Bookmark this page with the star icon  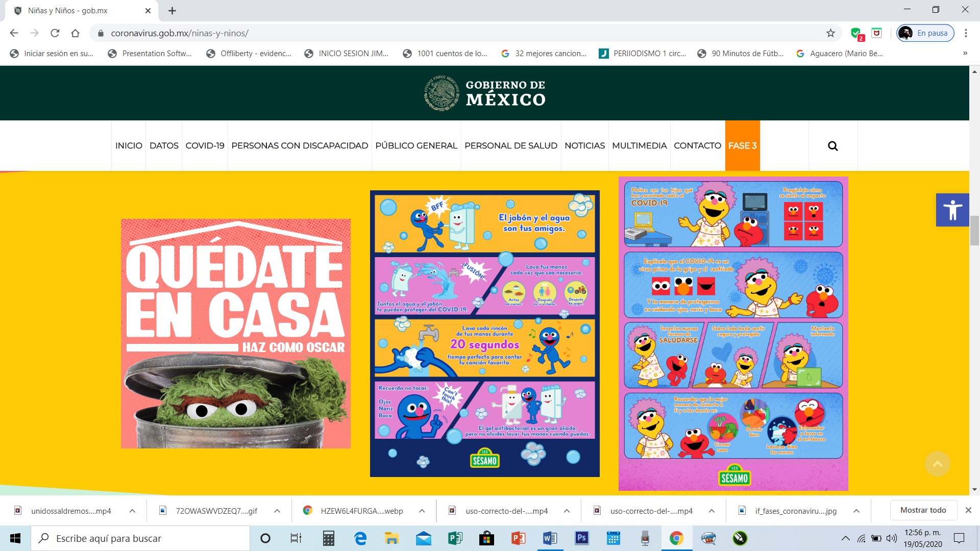[830, 33]
